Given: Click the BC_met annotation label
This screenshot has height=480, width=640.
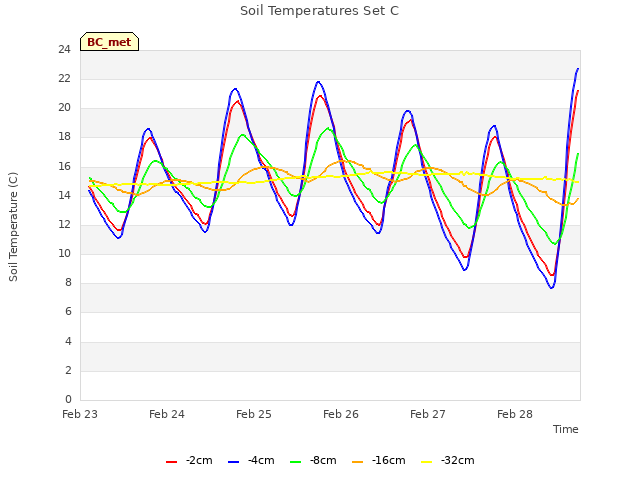Looking at the screenshot, I should [x=109, y=42].
